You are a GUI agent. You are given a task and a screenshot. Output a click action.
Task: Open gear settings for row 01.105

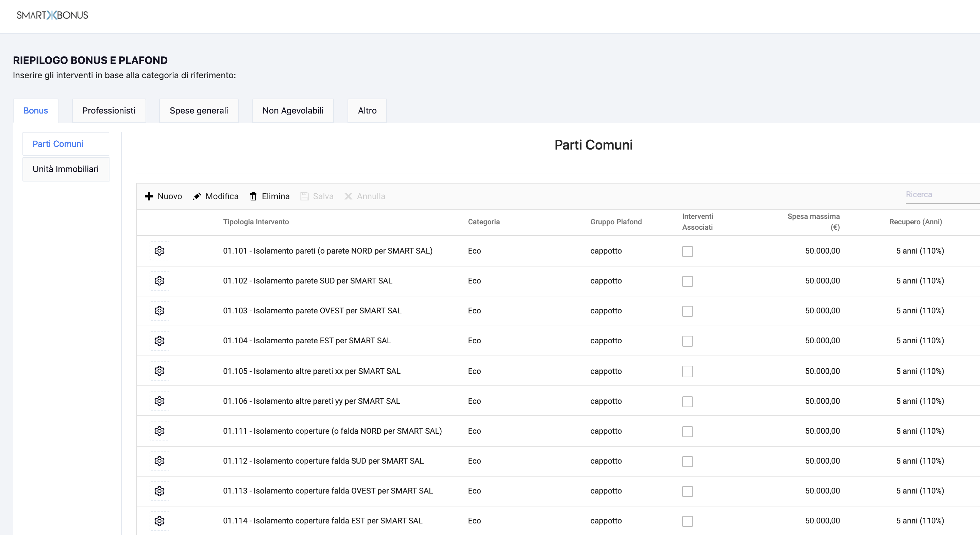[x=159, y=371]
